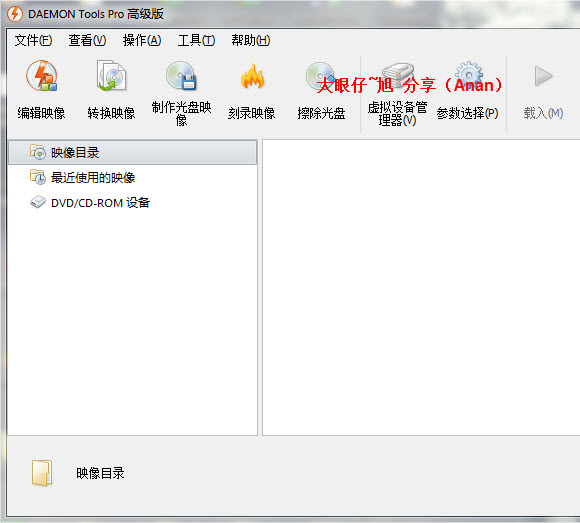Open the Help (帮助) menu
The width and height of the screenshot is (580, 523).
pos(251,40)
